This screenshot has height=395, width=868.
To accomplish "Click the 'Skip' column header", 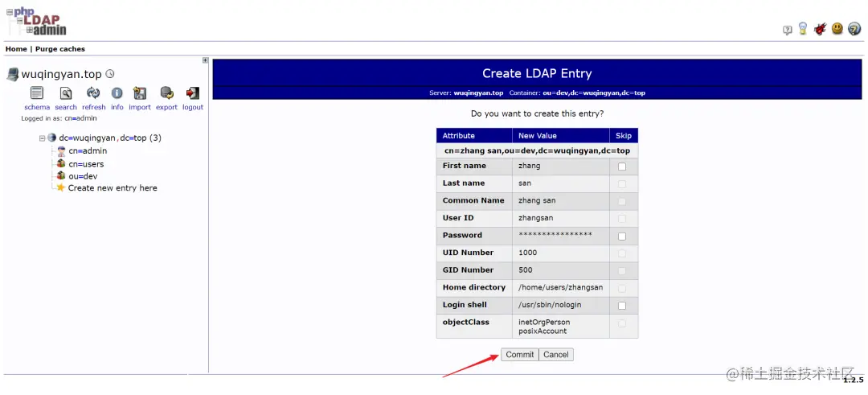I will coord(624,136).
